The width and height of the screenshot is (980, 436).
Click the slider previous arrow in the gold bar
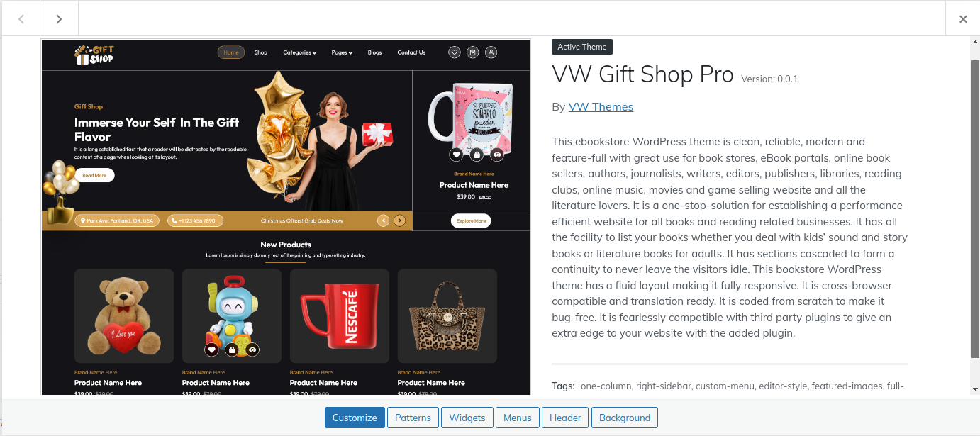point(384,220)
